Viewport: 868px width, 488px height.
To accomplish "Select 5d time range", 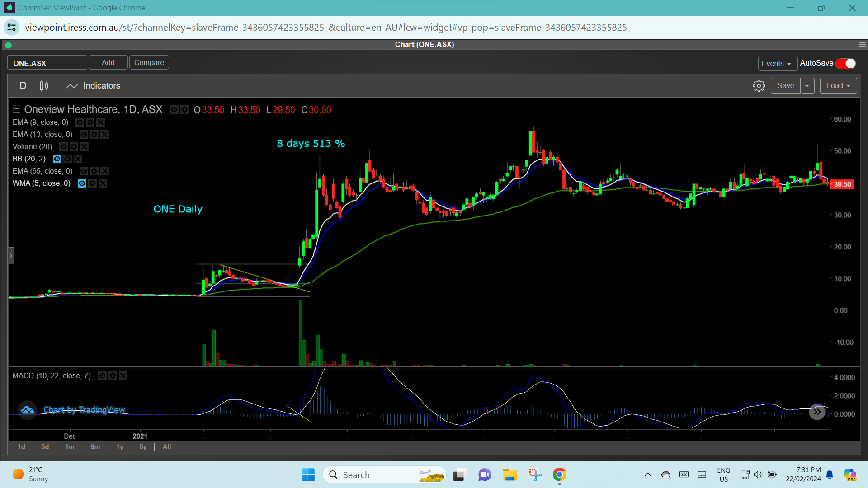I will click(45, 447).
